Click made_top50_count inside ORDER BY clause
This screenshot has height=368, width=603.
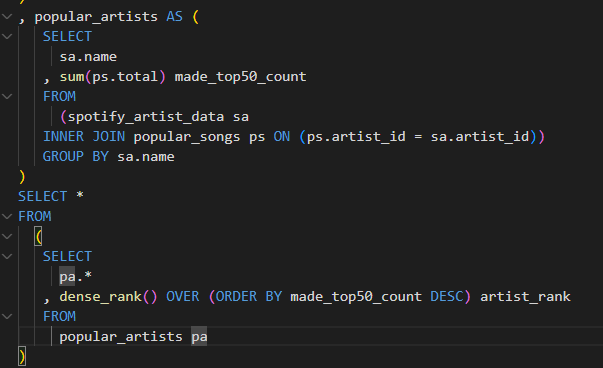(x=356, y=297)
